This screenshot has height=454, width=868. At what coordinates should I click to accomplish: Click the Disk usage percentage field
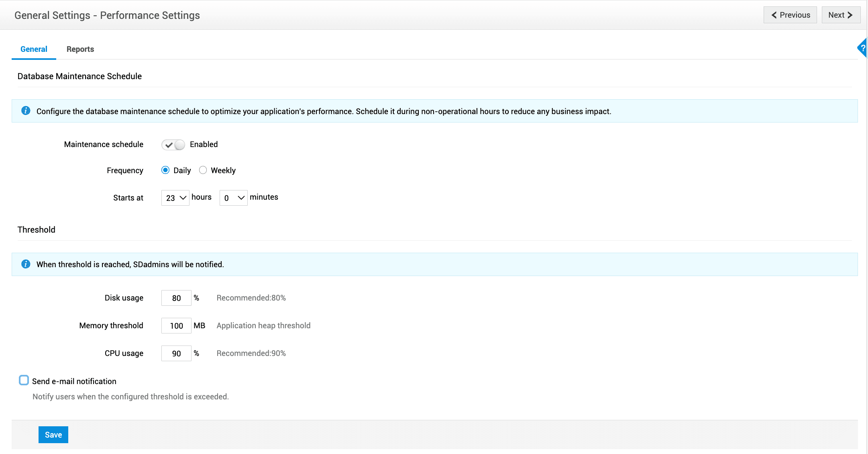176,298
